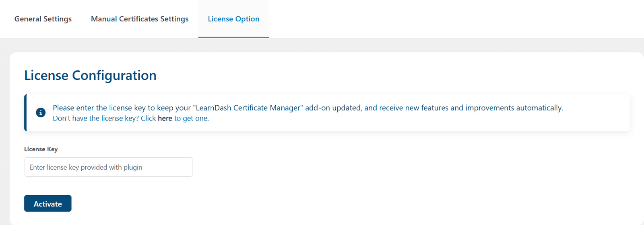Focus the License Key input field
The image size is (644, 225).
(x=108, y=167)
